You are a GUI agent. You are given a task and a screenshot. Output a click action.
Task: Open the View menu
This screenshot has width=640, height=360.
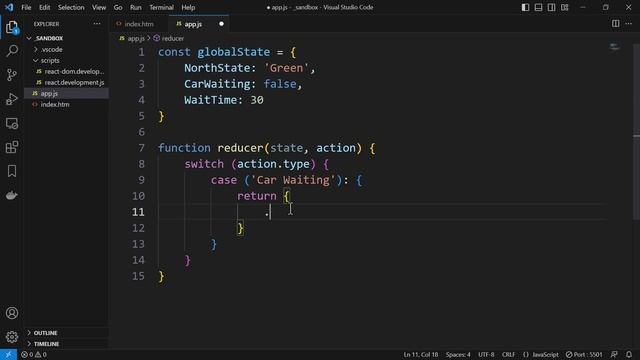click(99, 7)
